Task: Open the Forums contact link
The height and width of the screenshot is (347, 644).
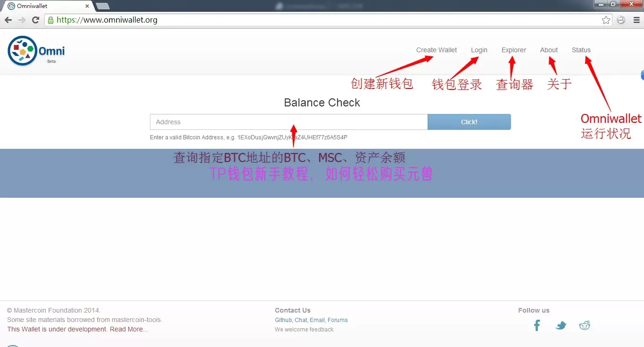Action: coord(338,320)
